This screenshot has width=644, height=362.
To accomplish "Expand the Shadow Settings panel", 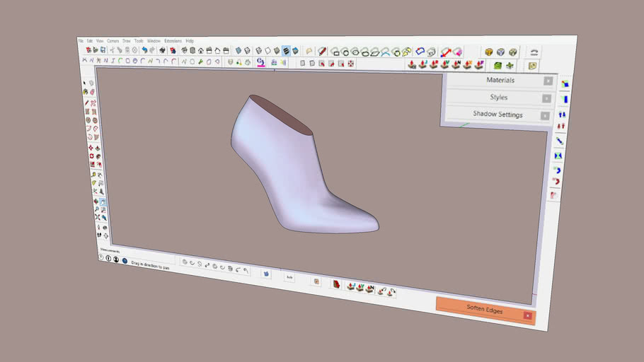I will (x=498, y=115).
